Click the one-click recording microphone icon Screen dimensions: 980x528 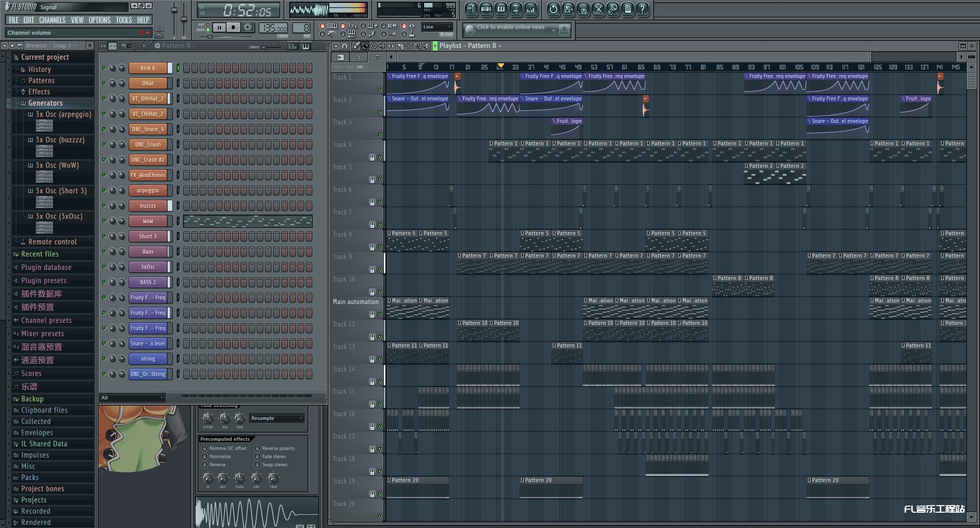tap(612, 9)
